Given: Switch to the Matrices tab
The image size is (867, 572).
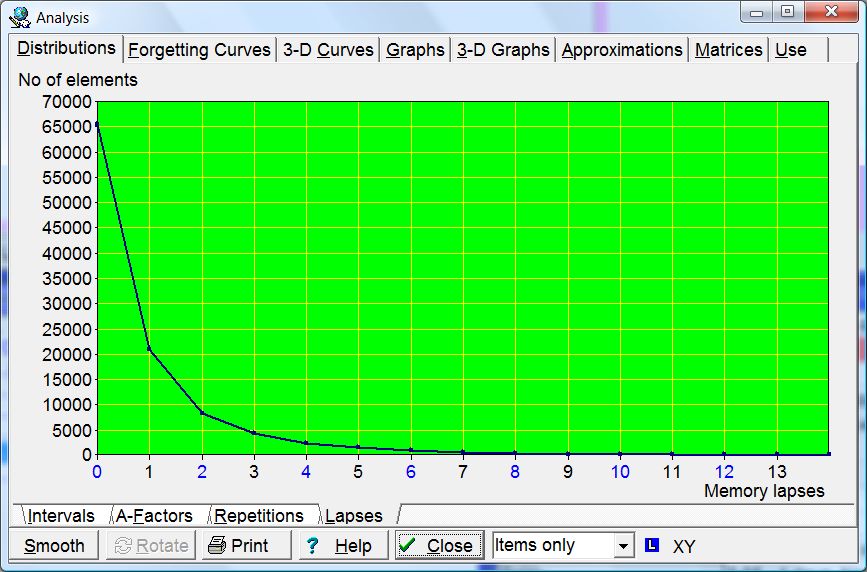Looking at the screenshot, I should click(x=728, y=50).
